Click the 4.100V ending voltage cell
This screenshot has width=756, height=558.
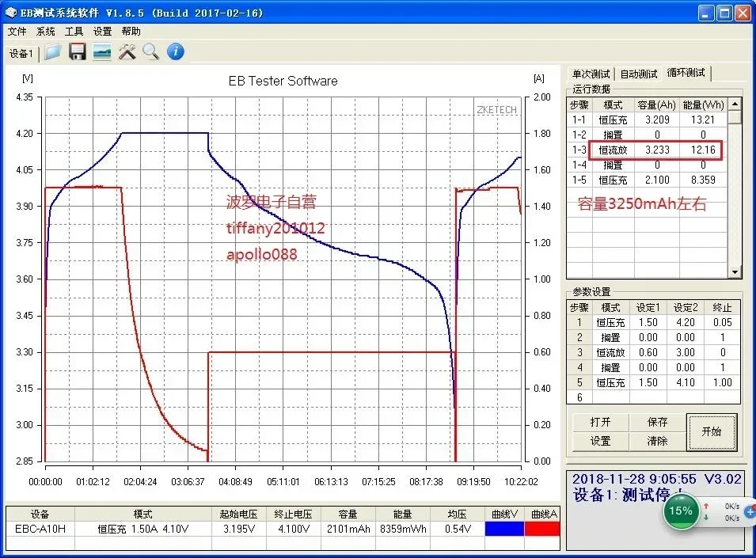click(293, 529)
